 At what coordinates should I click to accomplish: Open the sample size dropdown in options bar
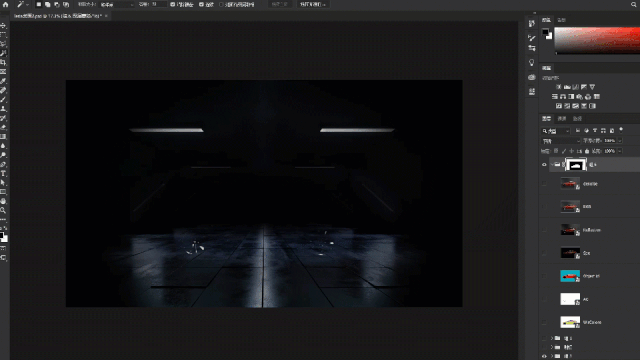click(117, 4)
